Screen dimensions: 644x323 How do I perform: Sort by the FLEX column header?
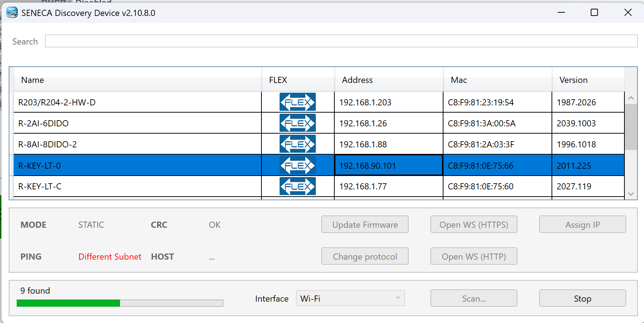(x=298, y=80)
